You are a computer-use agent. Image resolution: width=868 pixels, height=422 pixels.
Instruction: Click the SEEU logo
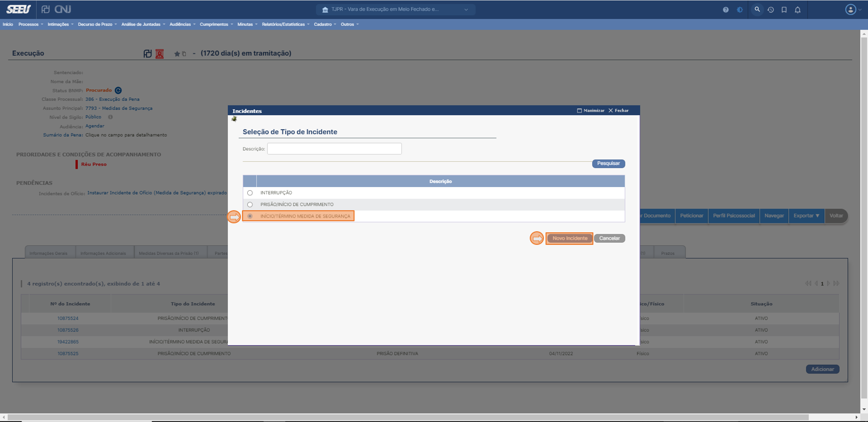click(18, 9)
